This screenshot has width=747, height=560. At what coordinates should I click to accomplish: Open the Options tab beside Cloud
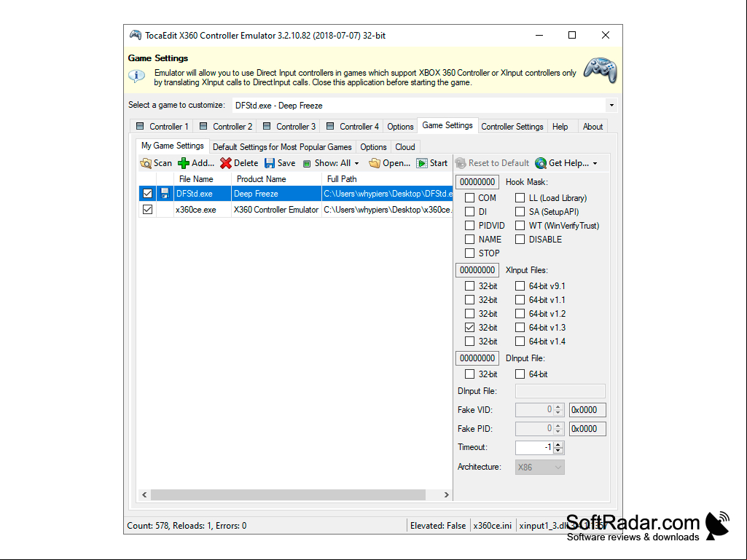coord(373,146)
